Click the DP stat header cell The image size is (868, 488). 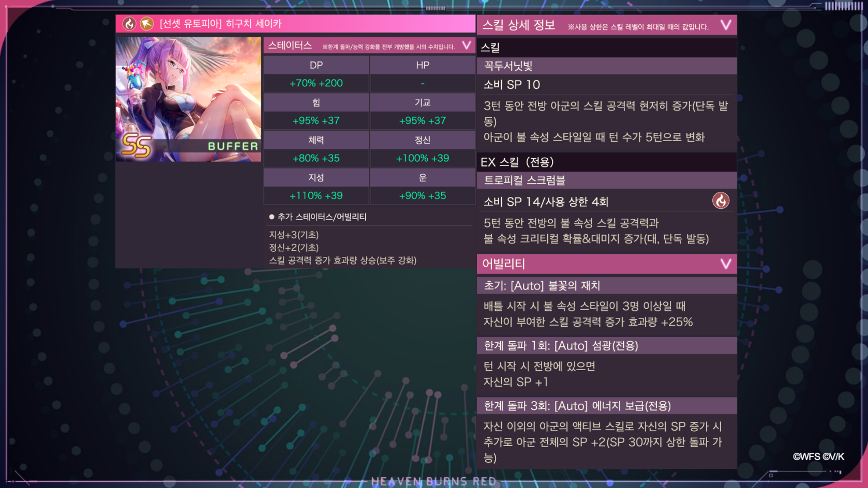(316, 65)
